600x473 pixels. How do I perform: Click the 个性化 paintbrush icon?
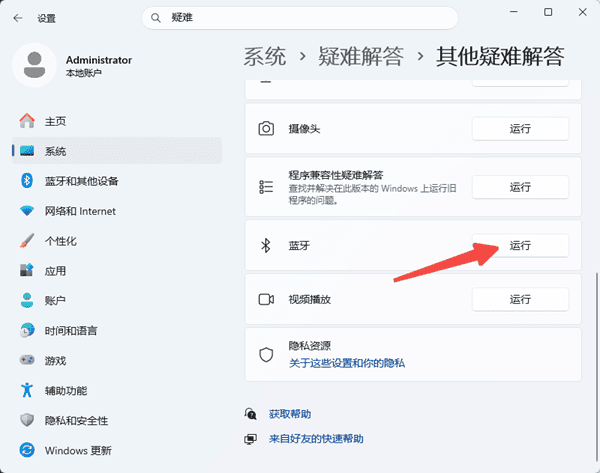pyautogui.click(x=27, y=241)
